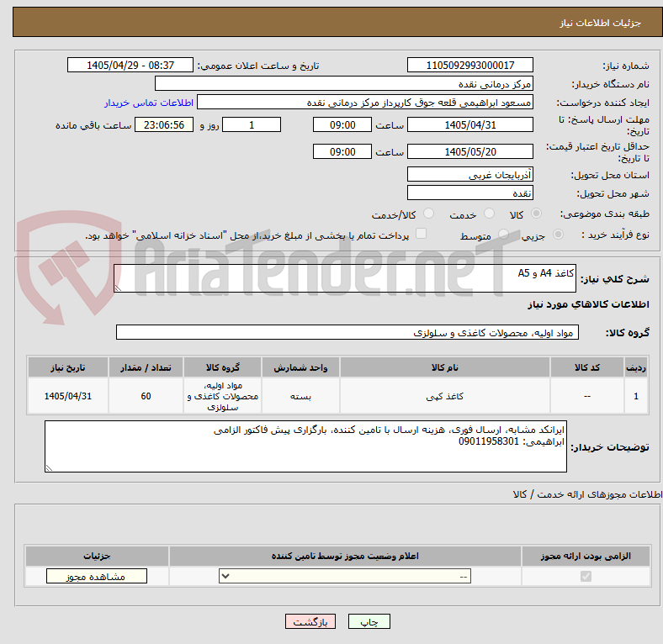Click the buyer notes text area
Screen dimensions: 663x644
305,446
